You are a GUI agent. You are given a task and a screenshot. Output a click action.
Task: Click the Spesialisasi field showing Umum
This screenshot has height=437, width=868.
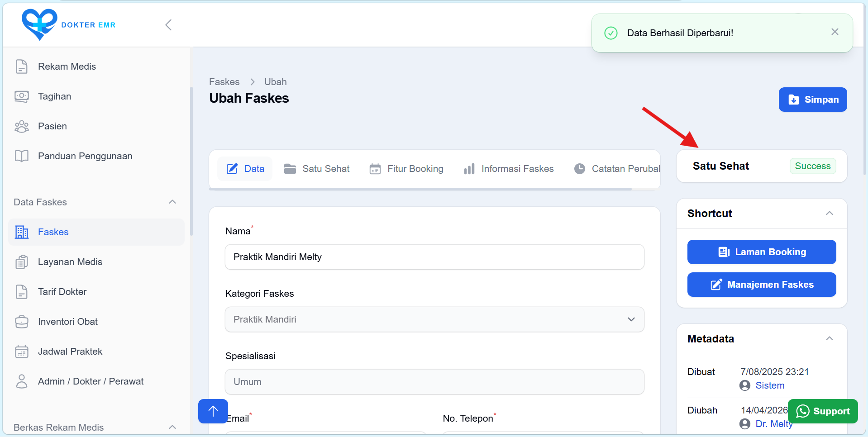434,382
